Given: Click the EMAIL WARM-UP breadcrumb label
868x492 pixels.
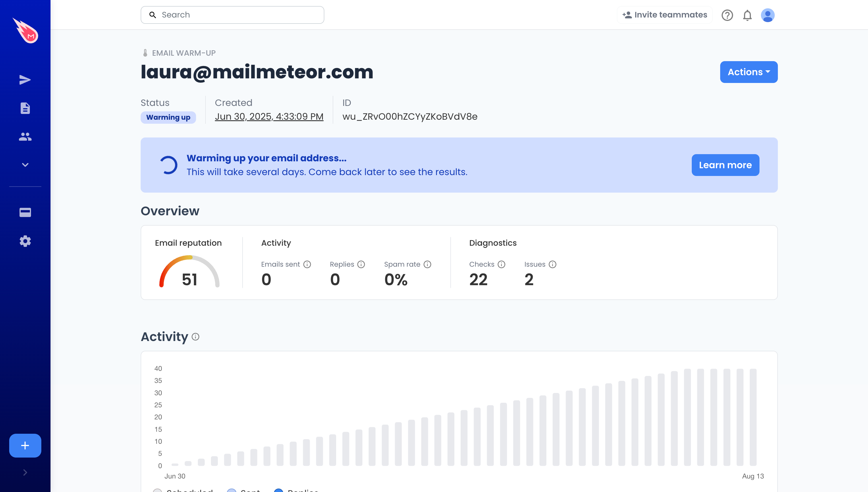Looking at the screenshot, I should pos(183,53).
